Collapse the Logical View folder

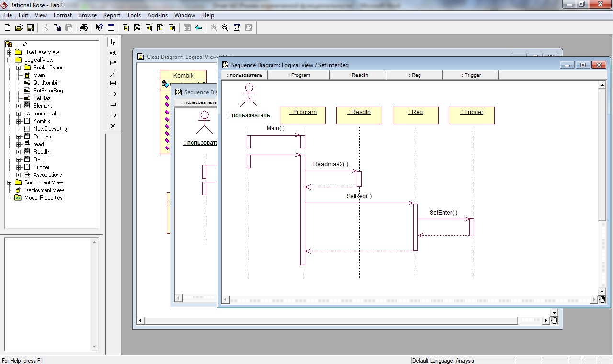(x=10, y=60)
